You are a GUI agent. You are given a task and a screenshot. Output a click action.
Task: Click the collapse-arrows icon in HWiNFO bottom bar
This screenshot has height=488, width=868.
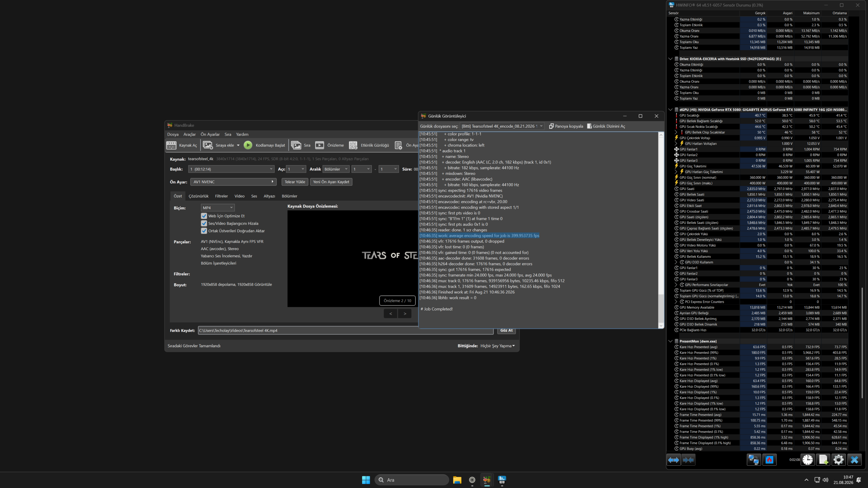pyautogui.click(x=688, y=460)
